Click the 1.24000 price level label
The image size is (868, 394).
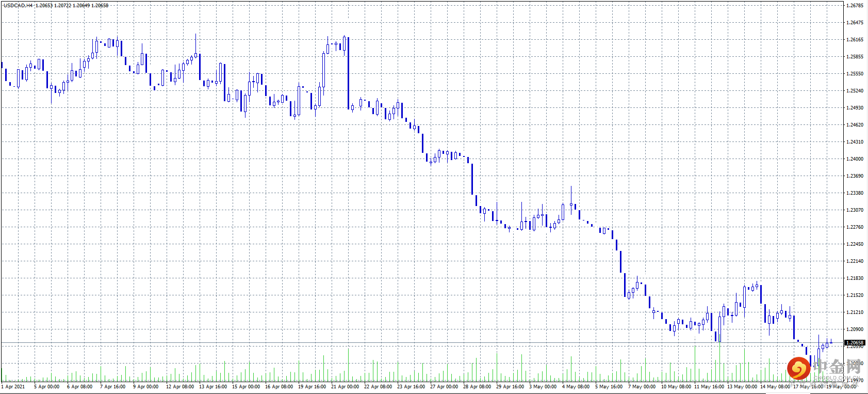[855, 159]
